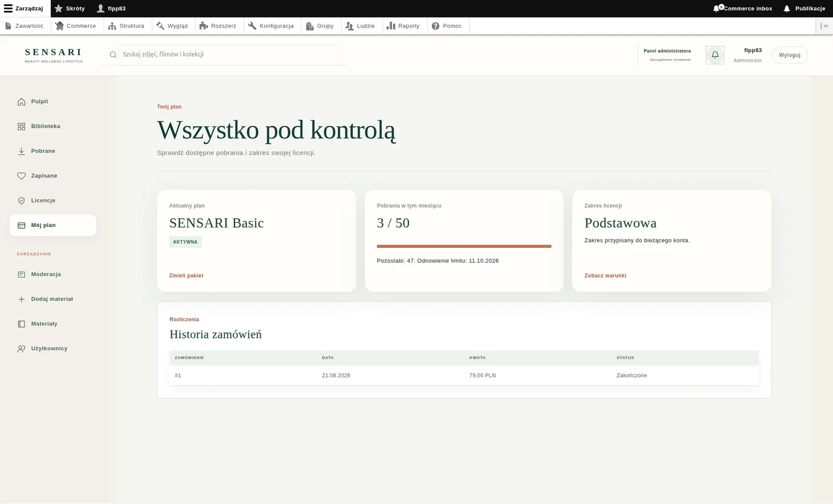833x504 pixels.
Task: Open Rozszerz admin menu
Action: point(219,26)
